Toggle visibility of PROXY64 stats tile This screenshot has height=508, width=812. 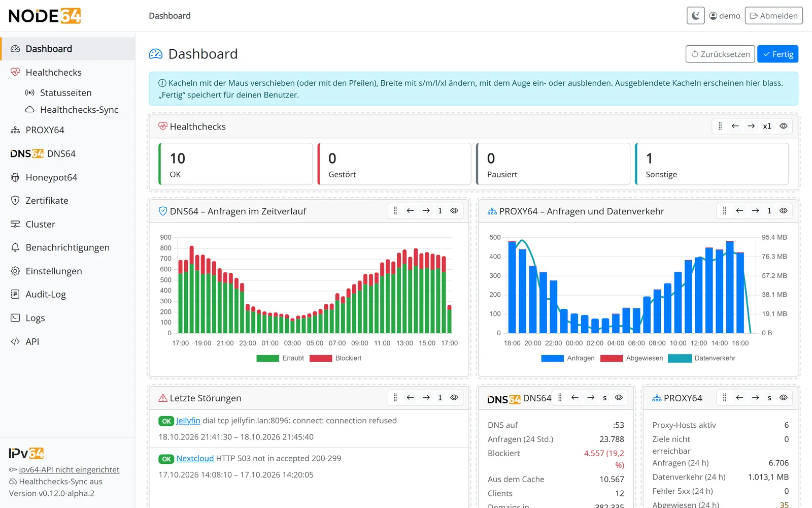(x=784, y=398)
